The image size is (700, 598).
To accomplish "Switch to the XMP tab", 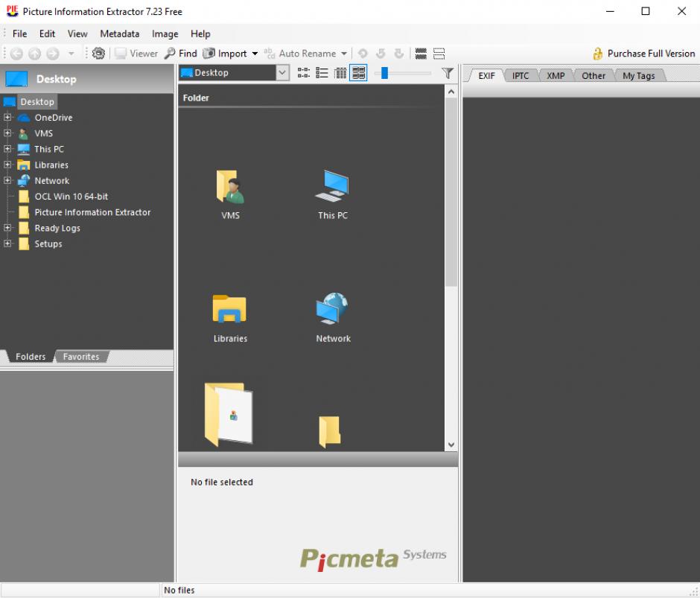I will click(x=556, y=76).
